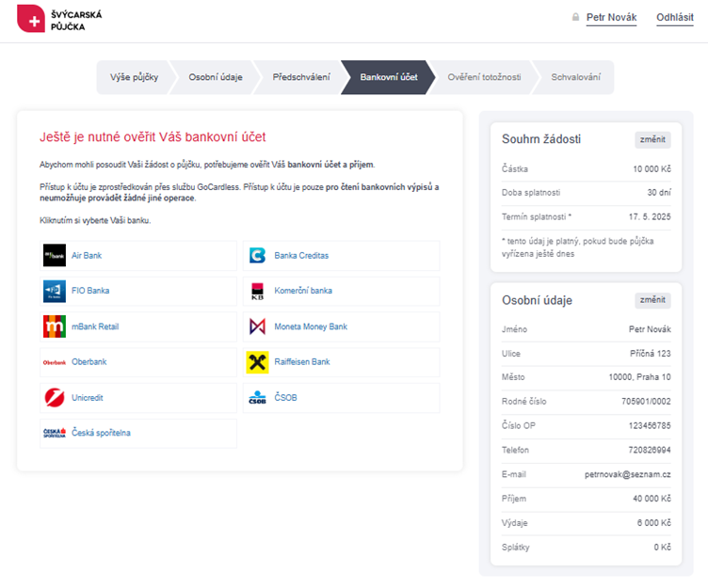Click změnit button in Souhrn žádosti
Screen dimensions: 708x588
tap(652, 139)
